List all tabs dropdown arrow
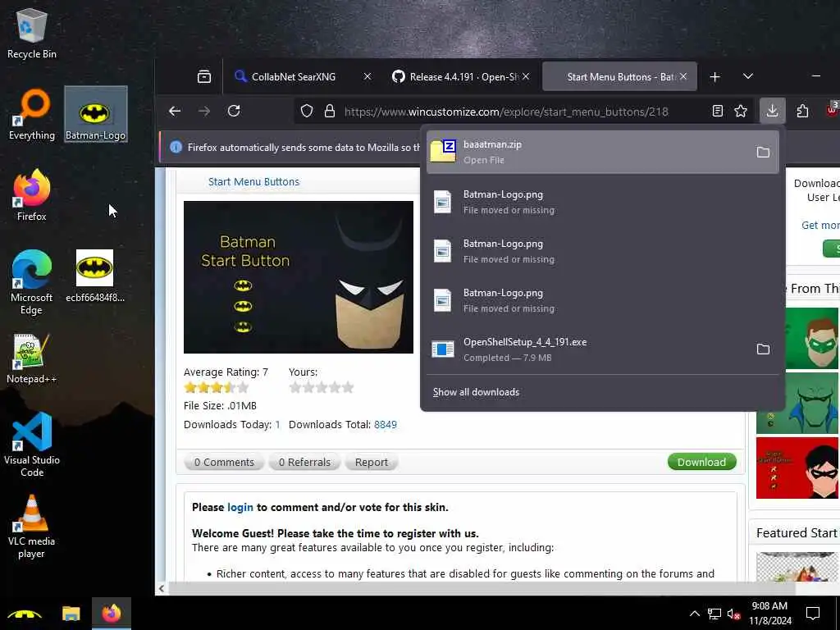840x630 pixels. [x=748, y=76]
